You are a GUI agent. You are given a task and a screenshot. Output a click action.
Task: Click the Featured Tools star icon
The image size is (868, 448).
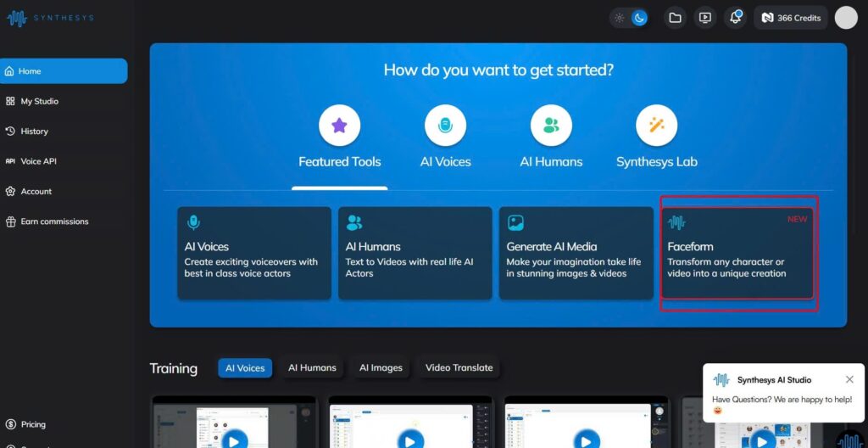(x=339, y=126)
